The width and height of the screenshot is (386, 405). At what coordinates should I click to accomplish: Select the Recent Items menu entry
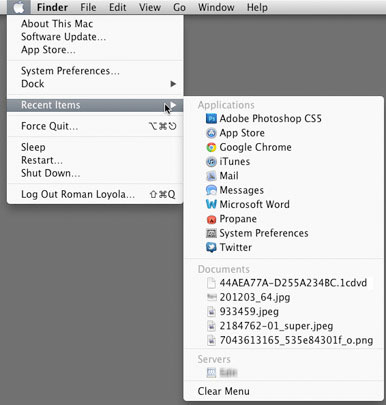click(95, 105)
